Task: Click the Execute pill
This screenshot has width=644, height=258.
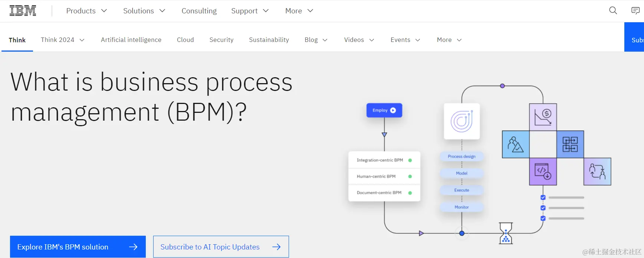Action: (x=462, y=190)
